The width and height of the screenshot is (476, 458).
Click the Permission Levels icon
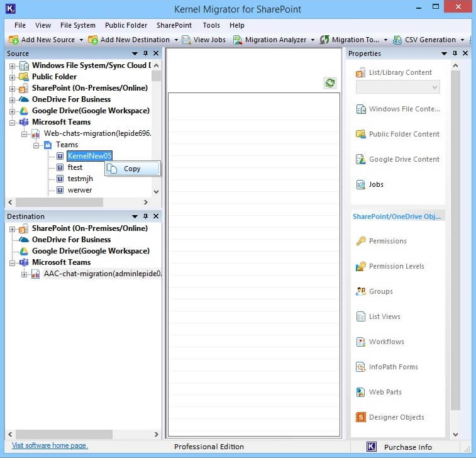point(361,266)
